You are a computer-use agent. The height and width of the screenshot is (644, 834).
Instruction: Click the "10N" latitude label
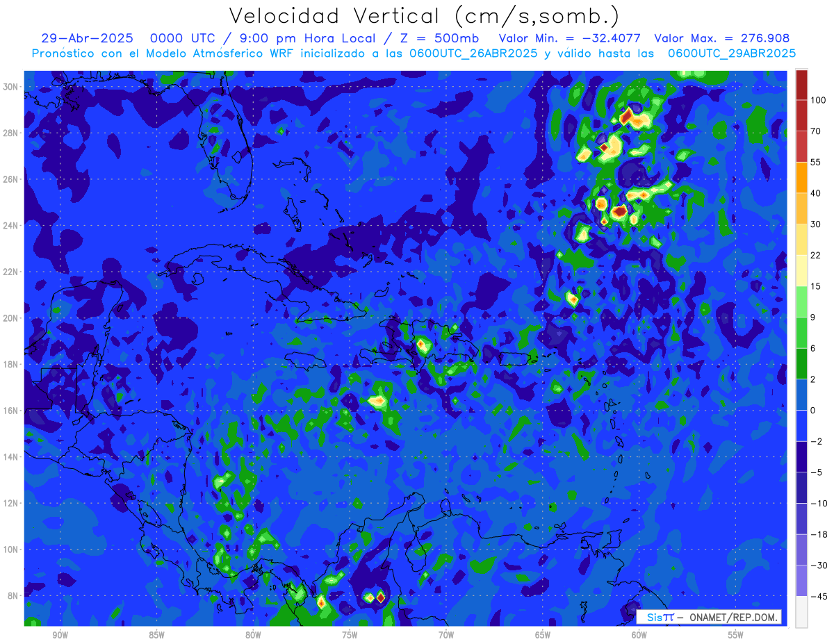(12, 550)
